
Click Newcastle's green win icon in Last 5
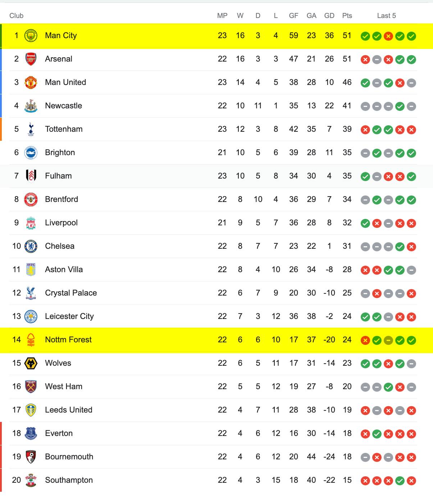click(x=400, y=106)
